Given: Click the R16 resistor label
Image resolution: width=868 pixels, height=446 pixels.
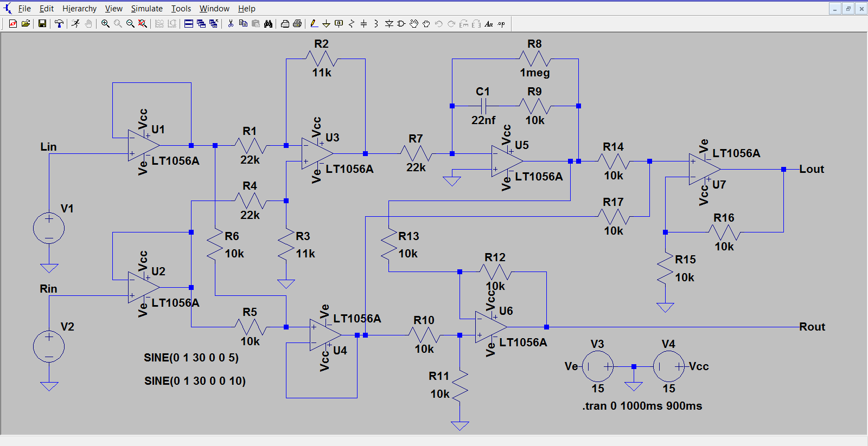Looking at the screenshot, I should (724, 218).
